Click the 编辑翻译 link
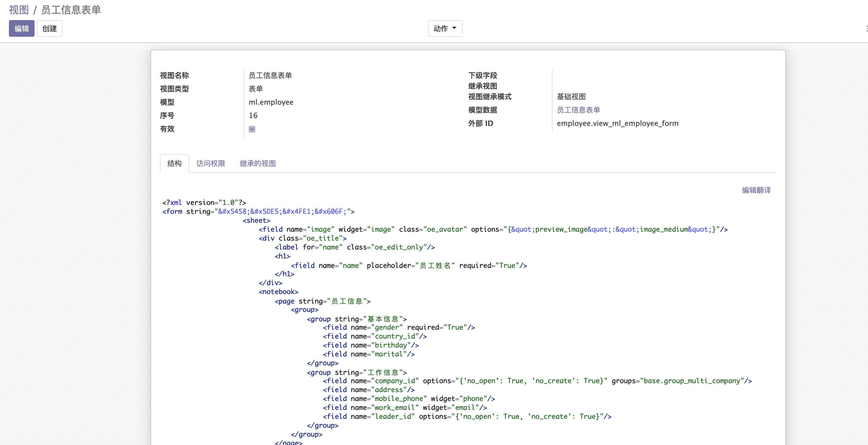This screenshot has width=868, height=445. pos(756,190)
